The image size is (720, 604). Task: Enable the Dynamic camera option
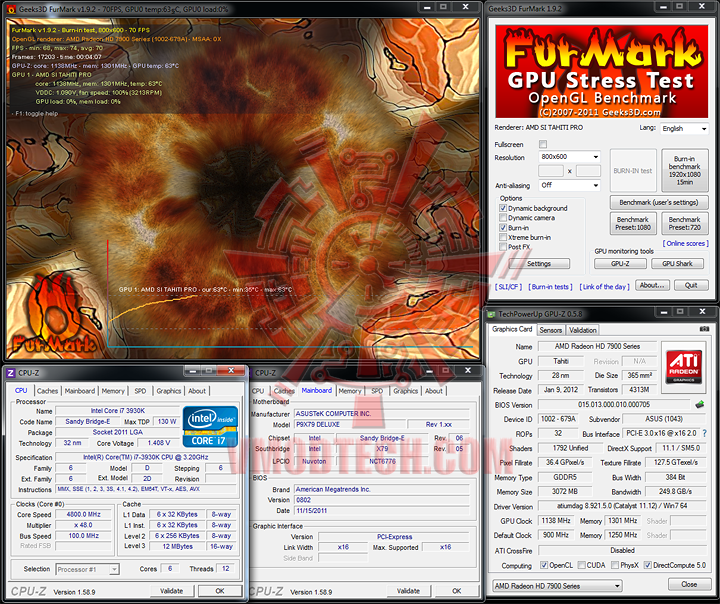click(503, 218)
